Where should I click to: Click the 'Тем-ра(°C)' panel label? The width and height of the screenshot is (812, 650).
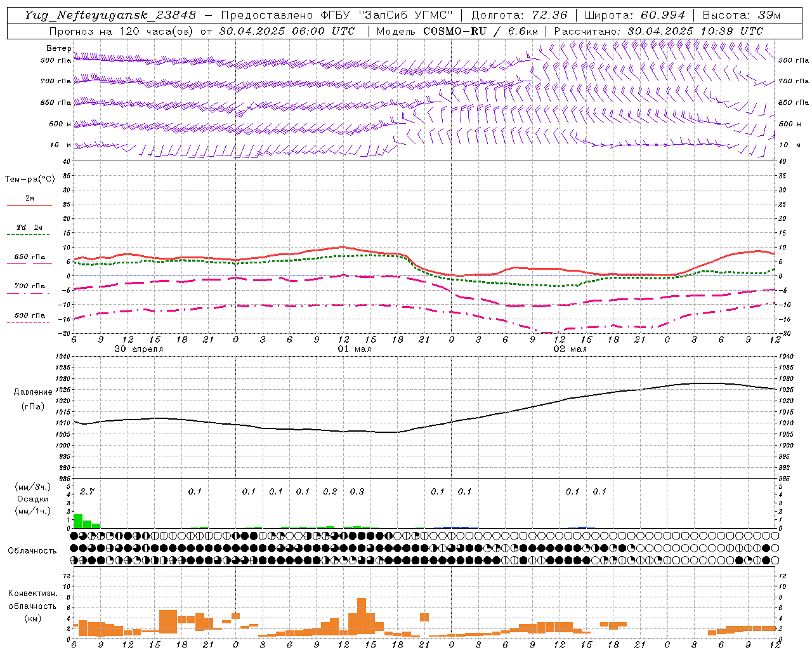coord(30,180)
